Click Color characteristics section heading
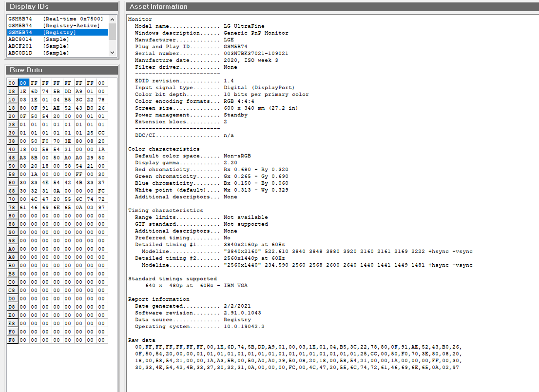The image size is (539, 392). [x=164, y=149]
